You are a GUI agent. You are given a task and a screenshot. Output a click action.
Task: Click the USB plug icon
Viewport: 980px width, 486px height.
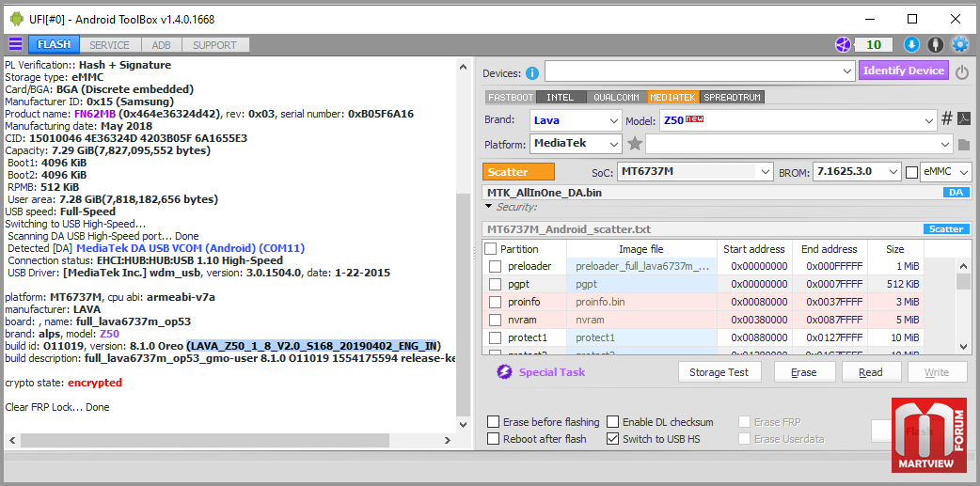935,44
